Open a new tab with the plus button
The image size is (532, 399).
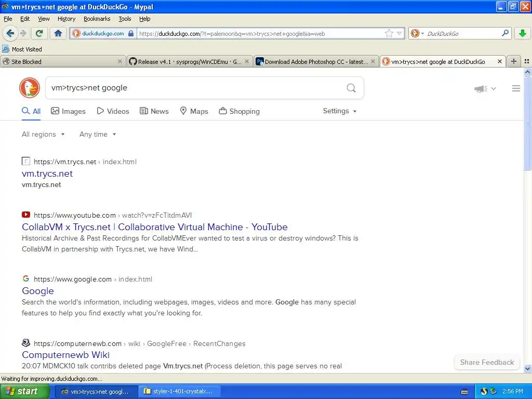click(514, 61)
